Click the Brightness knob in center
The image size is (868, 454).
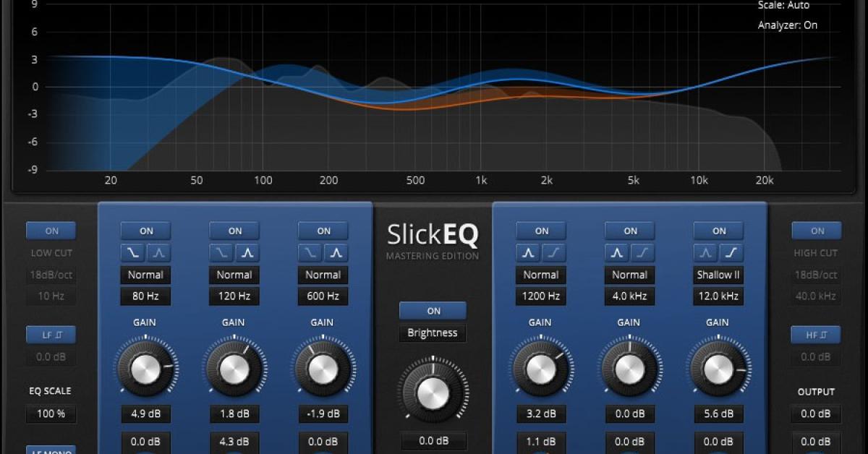[433, 393]
